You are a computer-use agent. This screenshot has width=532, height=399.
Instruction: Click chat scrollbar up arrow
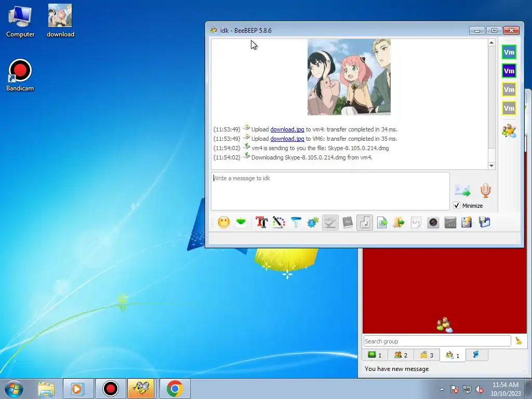pyautogui.click(x=491, y=43)
